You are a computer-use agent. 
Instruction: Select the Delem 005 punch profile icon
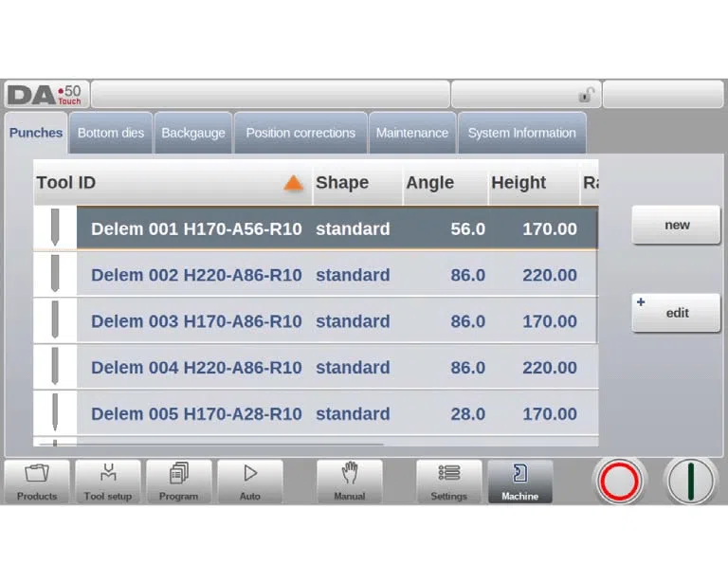[x=55, y=412]
